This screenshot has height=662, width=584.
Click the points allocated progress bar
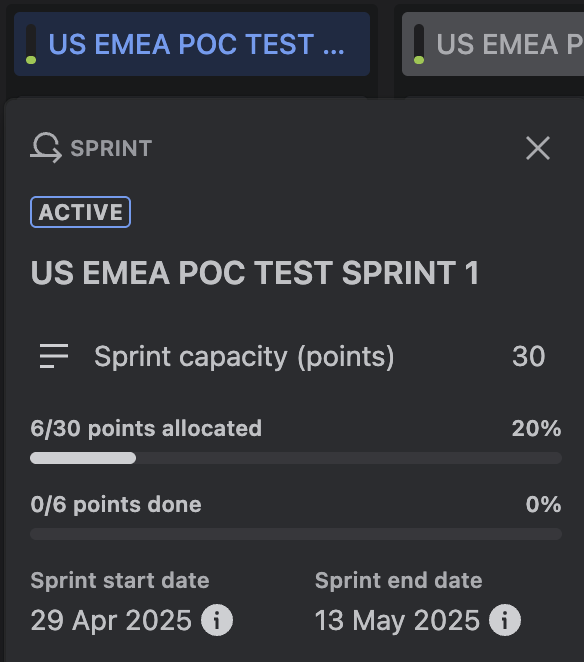click(x=296, y=458)
